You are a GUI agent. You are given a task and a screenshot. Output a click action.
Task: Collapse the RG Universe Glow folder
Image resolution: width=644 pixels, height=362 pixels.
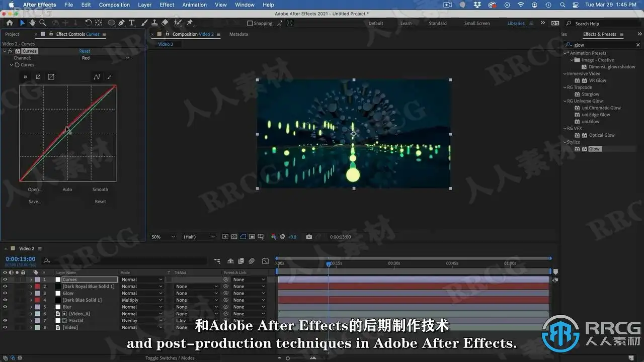(x=565, y=101)
